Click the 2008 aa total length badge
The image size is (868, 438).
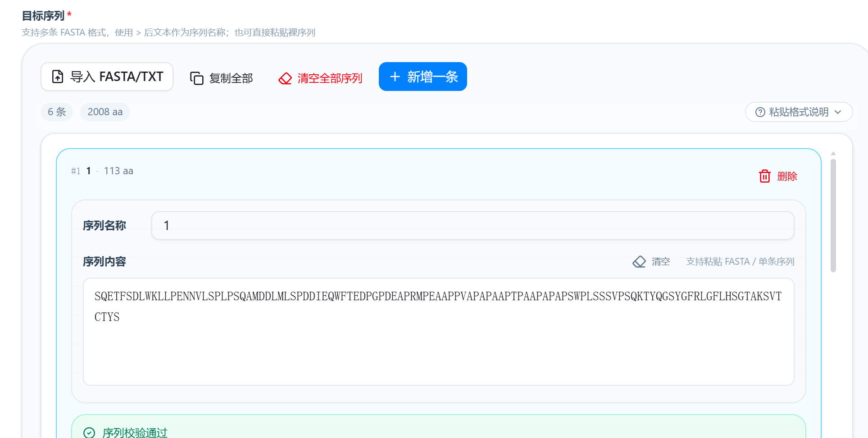(105, 112)
